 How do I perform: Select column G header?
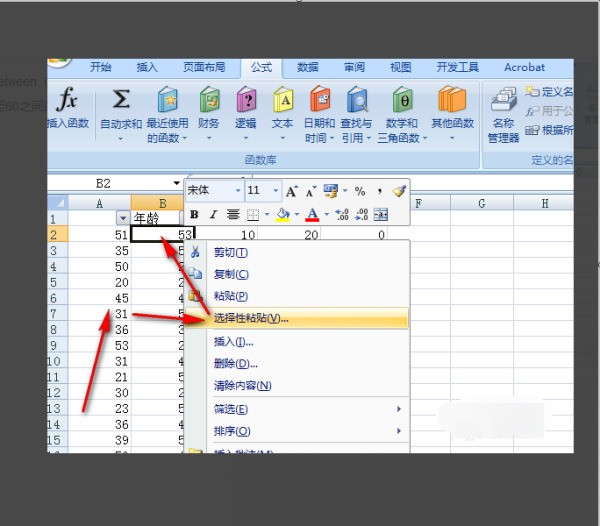482,203
